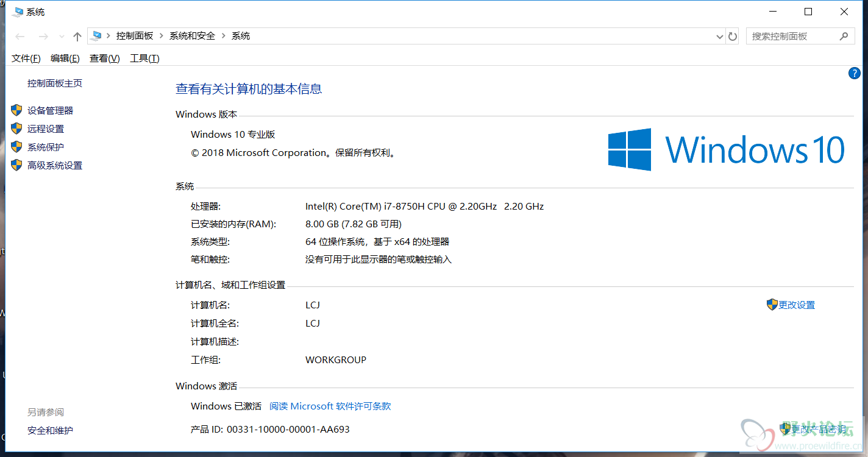Click the WORKGROUP value text
This screenshot has height=457, width=868.
tap(336, 360)
